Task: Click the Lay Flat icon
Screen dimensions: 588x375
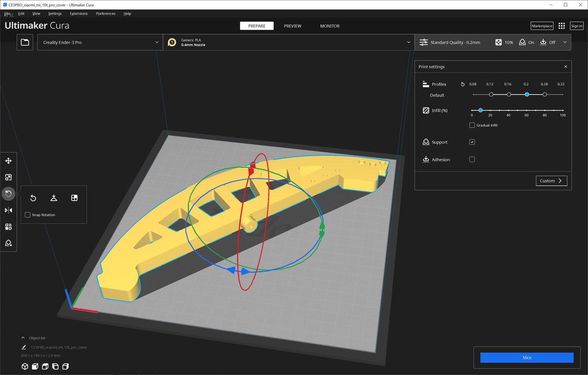Action: [x=54, y=198]
